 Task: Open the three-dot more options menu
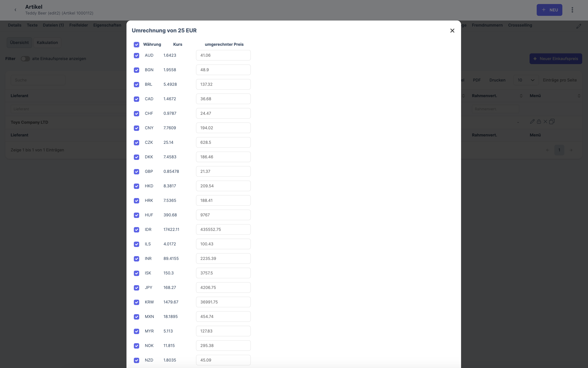pos(572,10)
